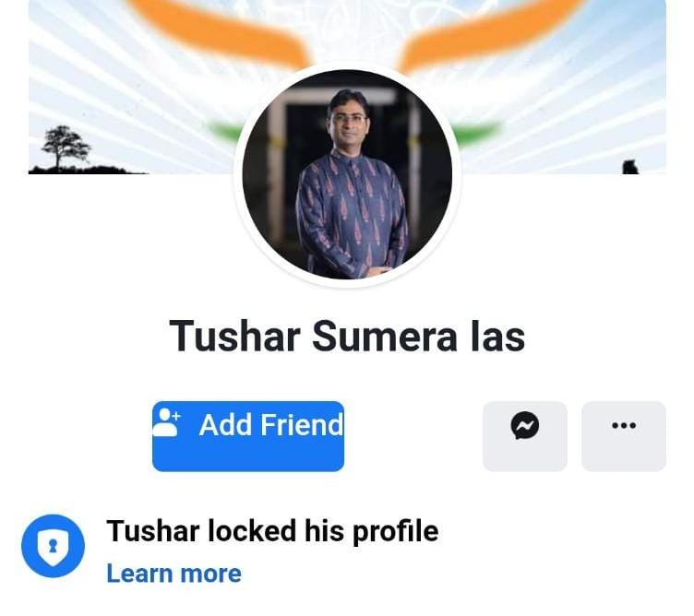Tap the tree silhouette on cover photo
This screenshot has height=616, width=694.
click(x=66, y=148)
